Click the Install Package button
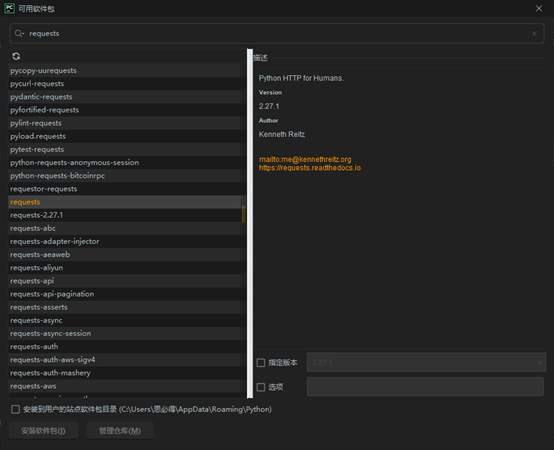The height and width of the screenshot is (450, 554). point(43,431)
